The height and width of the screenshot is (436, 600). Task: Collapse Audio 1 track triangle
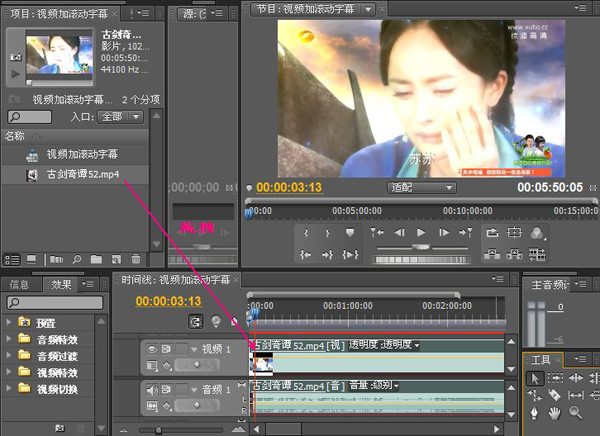pyautogui.click(x=194, y=390)
